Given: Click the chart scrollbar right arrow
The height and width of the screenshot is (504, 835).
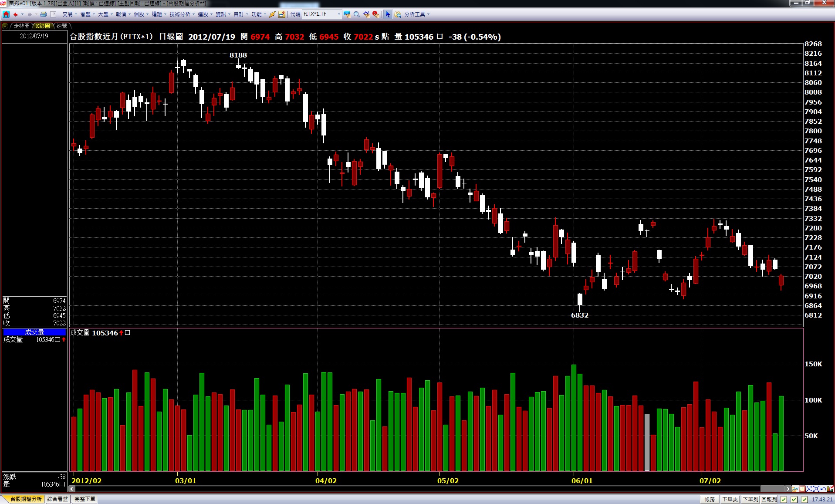Looking at the screenshot, I should click(788, 489).
